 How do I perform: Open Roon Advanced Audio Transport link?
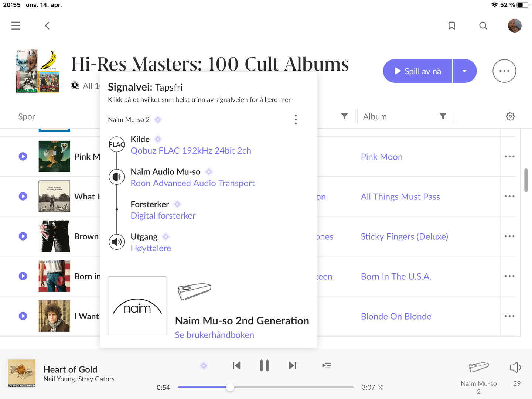tap(193, 183)
